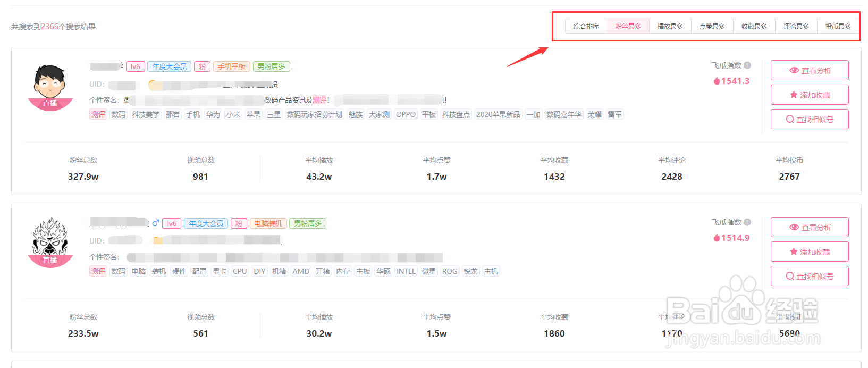
Task: Click the 2020苹果新品 tag
Action: 498,114
